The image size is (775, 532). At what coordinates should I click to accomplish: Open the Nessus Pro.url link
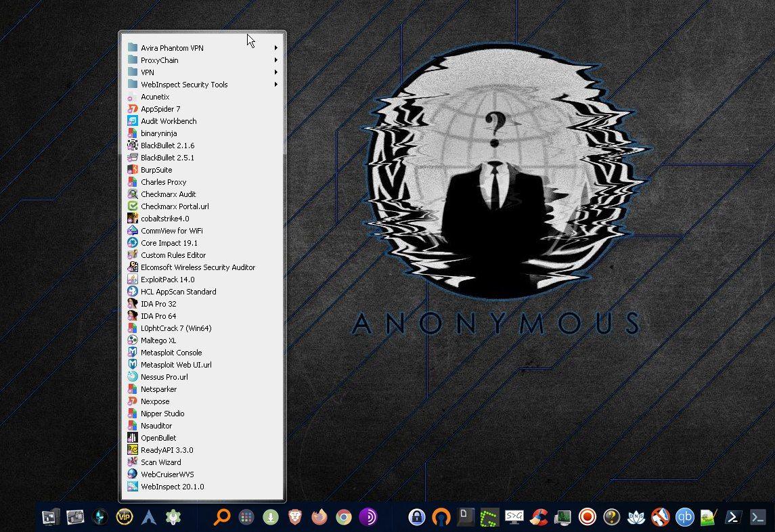(202, 377)
